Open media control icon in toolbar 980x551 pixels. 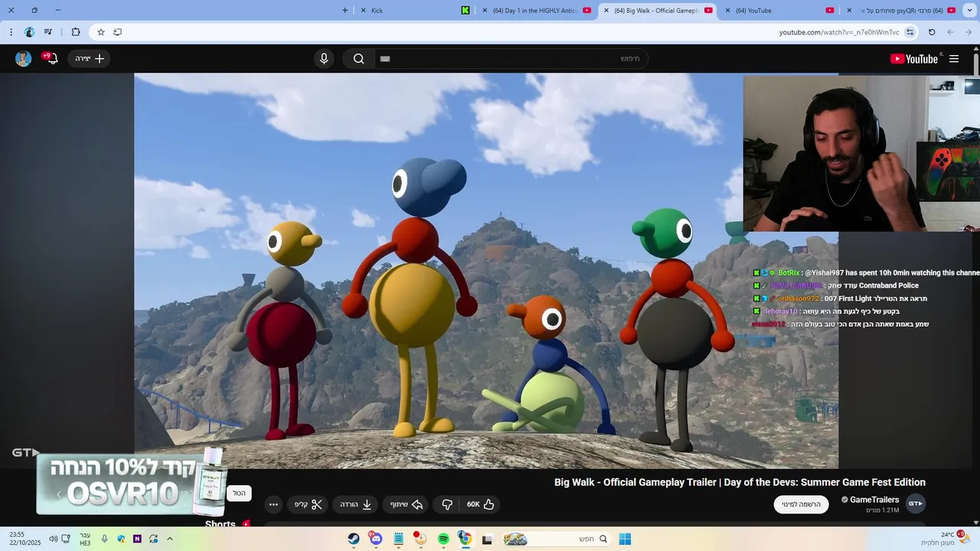48,32
